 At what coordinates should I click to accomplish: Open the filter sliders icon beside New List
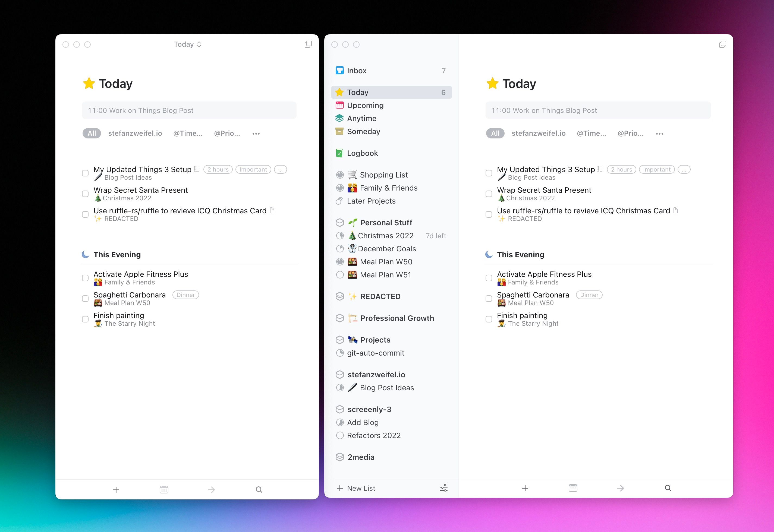(x=443, y=488)
